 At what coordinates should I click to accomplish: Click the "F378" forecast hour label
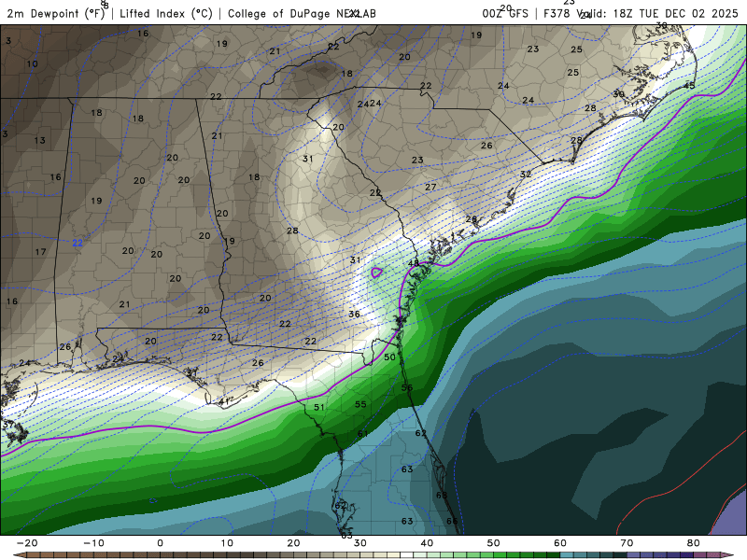coord(557,14)
